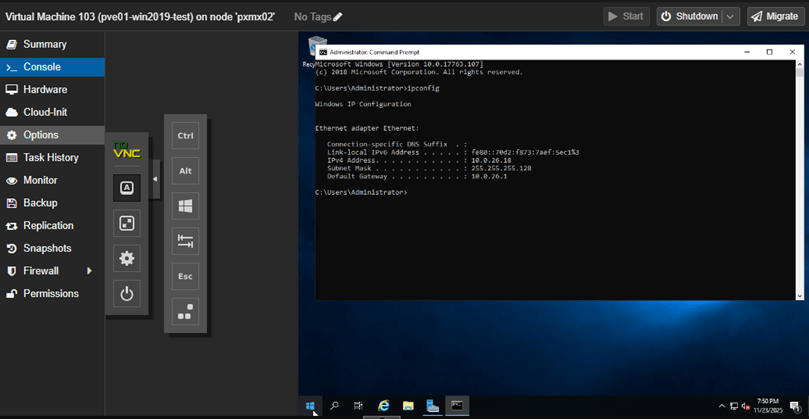Toggle the Alt key in noVNC panel
809x419 pixels.
(x=185, y=171)
